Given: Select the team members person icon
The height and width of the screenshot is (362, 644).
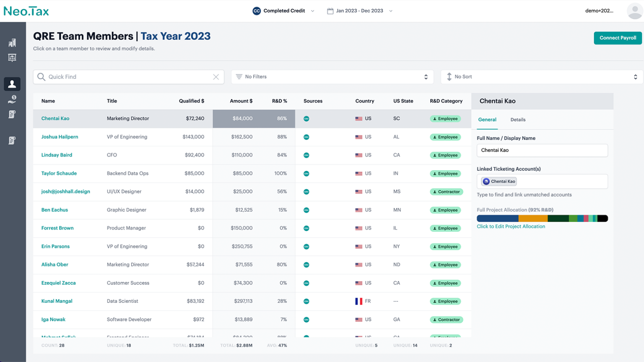Looking at the screenshot, I should [x=12, y=84].
